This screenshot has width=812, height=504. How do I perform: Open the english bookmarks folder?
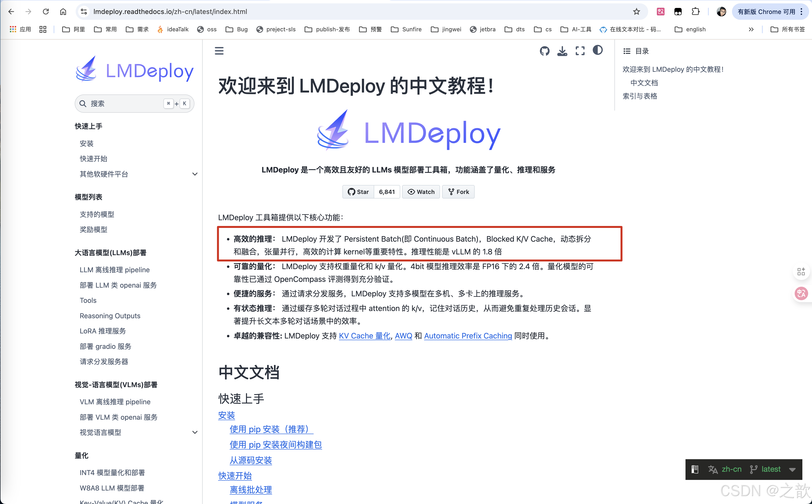690,29
